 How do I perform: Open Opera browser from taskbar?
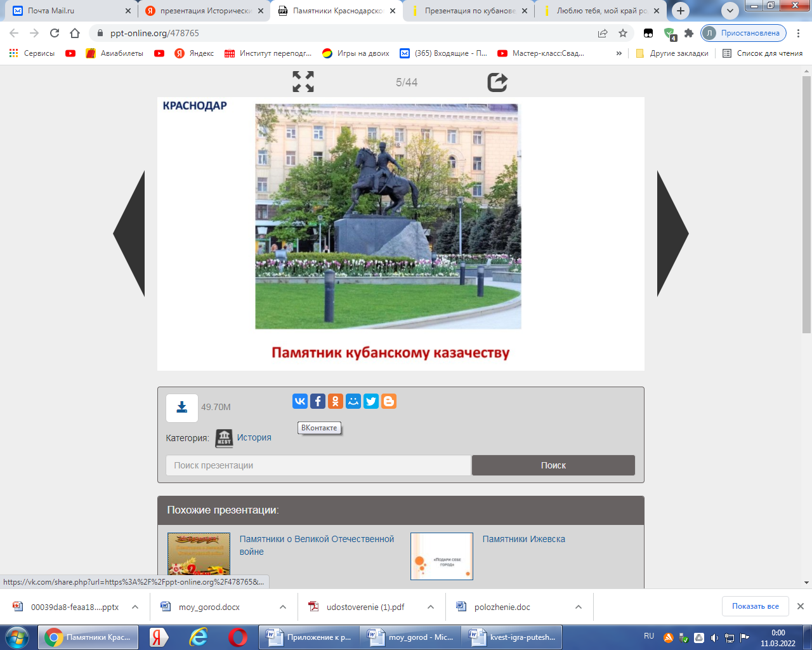(x=238, y=637)
